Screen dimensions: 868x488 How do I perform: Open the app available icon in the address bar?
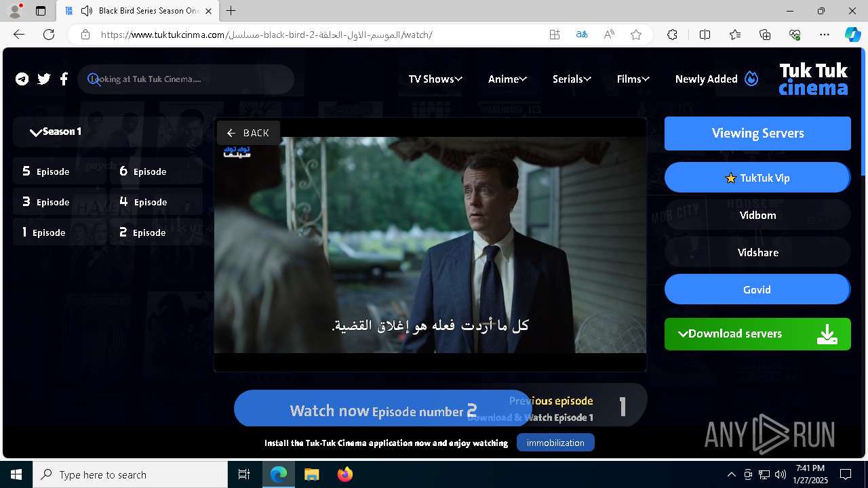555,35
